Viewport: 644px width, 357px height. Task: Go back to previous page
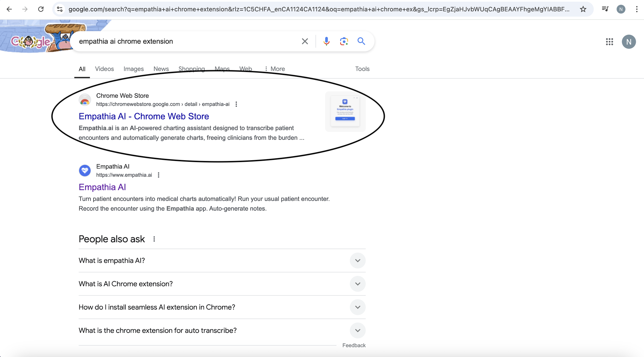coord(9,9)
